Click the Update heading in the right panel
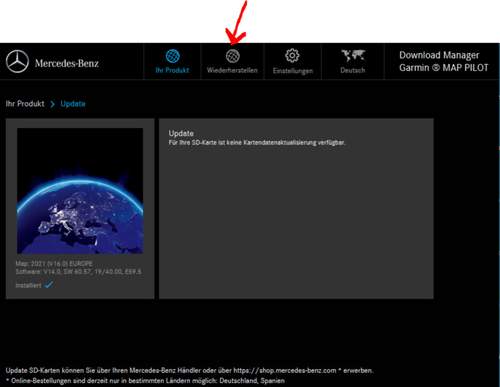This screenshot has width=500, height=387. pos(181,133)
